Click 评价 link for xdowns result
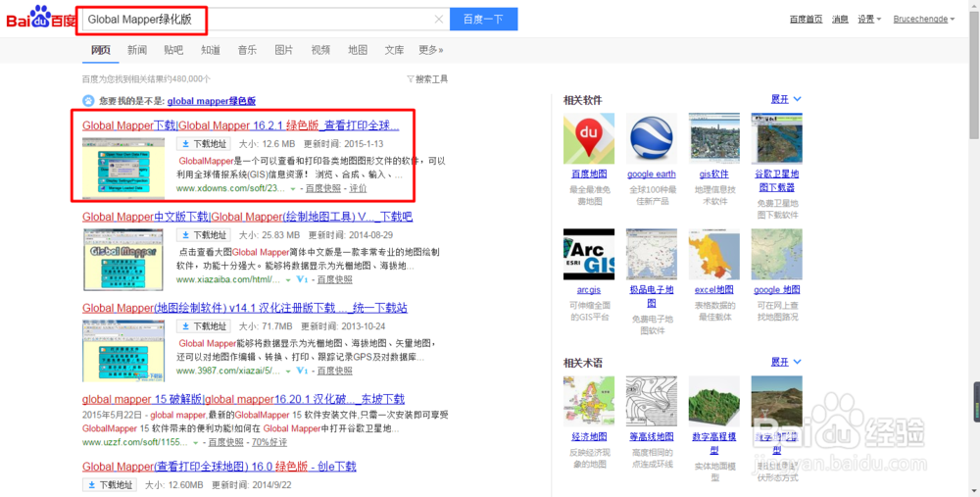Image resolution: width=980 pixels, height=497 pixels. click(358, 189)
